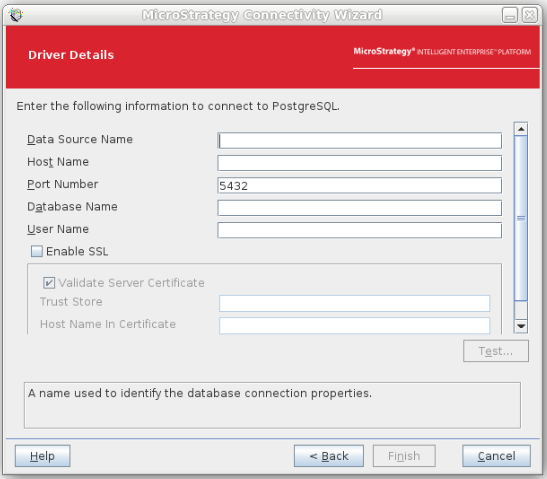Select the Port Number field showing 5432
The image size is (547, 479).
pyautogui.click(x=360, y=186)
